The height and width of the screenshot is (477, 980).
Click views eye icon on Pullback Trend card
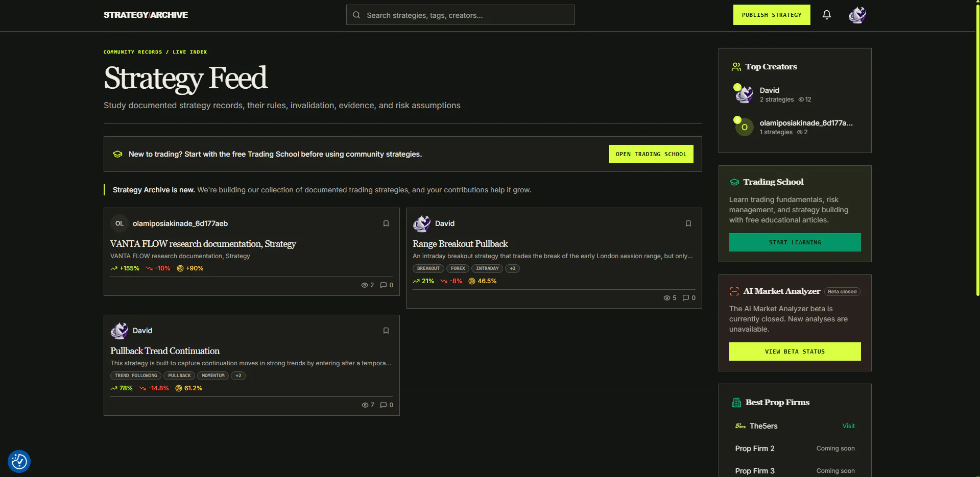[365, 405]
